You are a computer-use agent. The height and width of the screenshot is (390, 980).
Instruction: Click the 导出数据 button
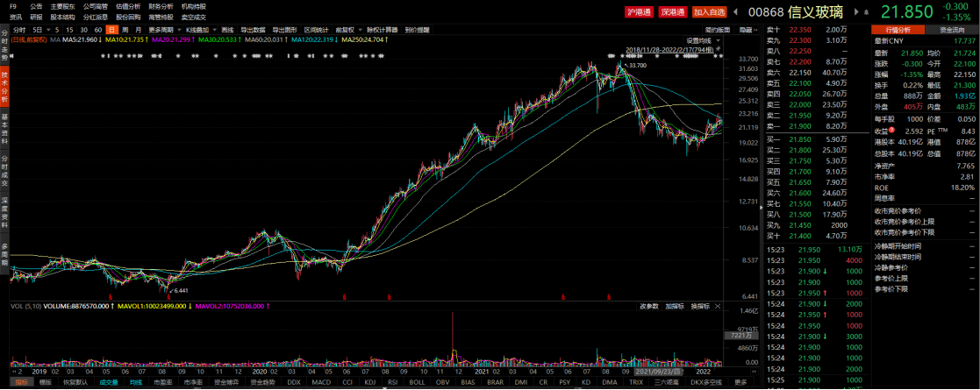[x=254, y=29]
